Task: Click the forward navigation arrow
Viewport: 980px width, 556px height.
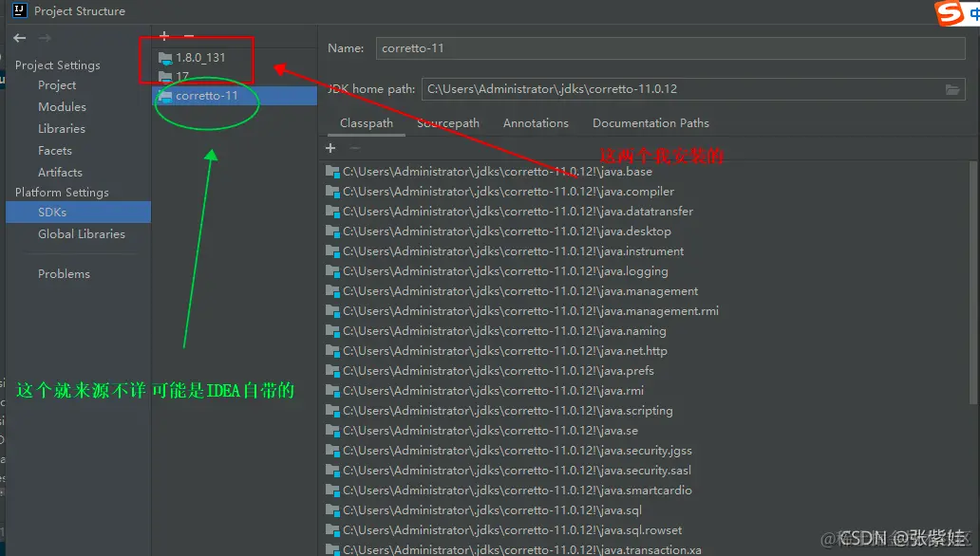Action: [45, 38]
